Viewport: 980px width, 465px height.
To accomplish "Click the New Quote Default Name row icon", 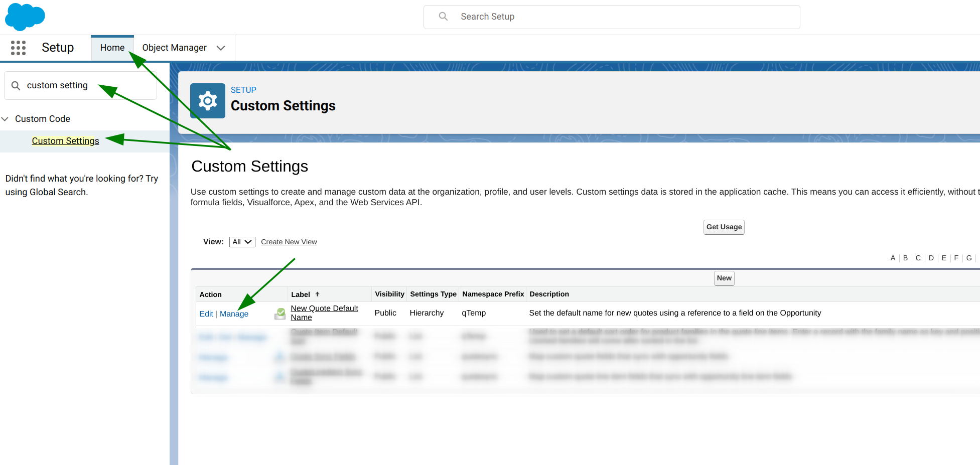I will [x=280, y=314].
